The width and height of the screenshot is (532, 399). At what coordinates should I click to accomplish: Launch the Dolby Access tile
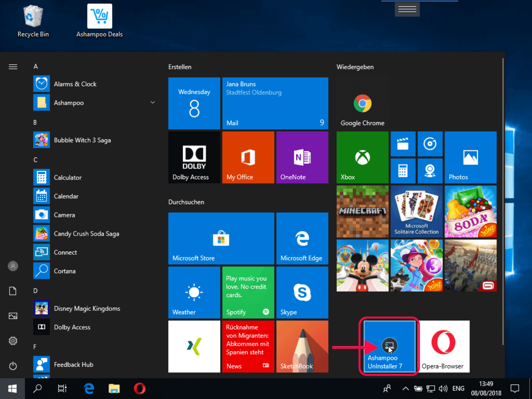click(194, 158)
